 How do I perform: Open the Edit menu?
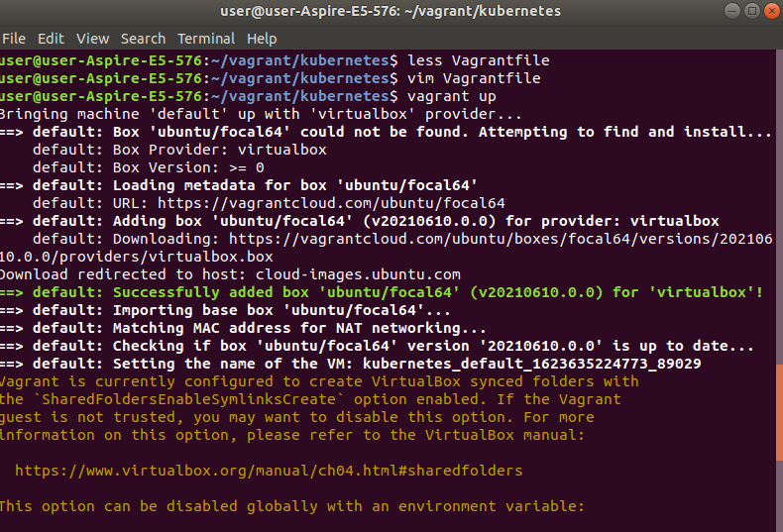point(51,39)
